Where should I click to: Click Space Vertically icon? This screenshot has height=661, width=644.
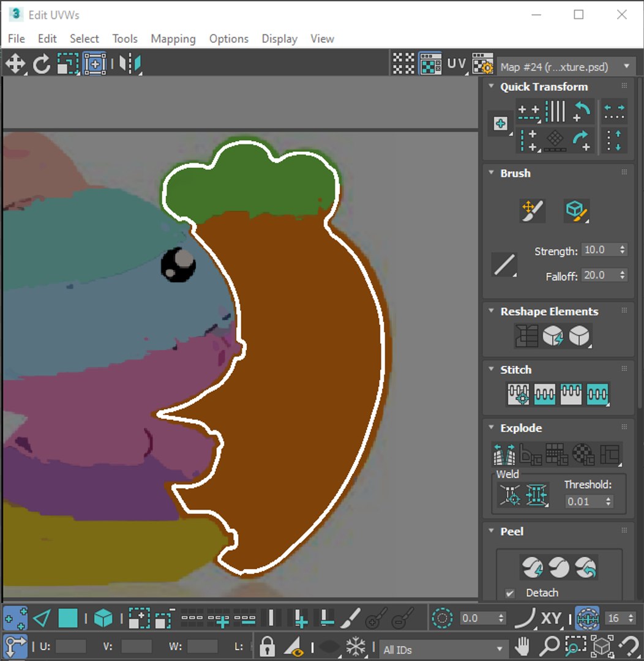click(614, 140)
